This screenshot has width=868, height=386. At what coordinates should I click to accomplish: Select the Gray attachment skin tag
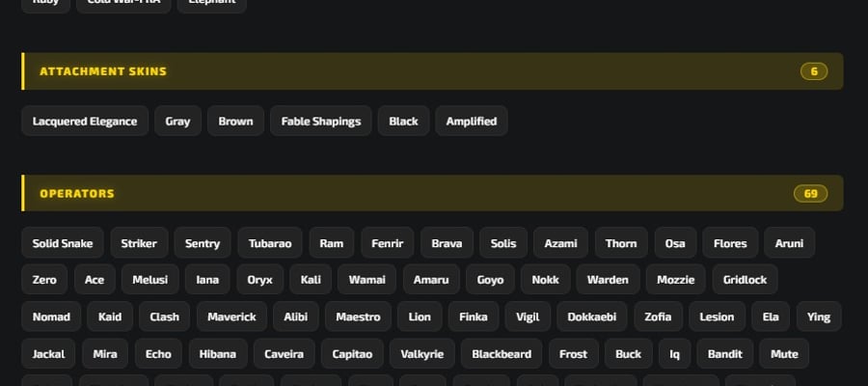click(177, 122)
